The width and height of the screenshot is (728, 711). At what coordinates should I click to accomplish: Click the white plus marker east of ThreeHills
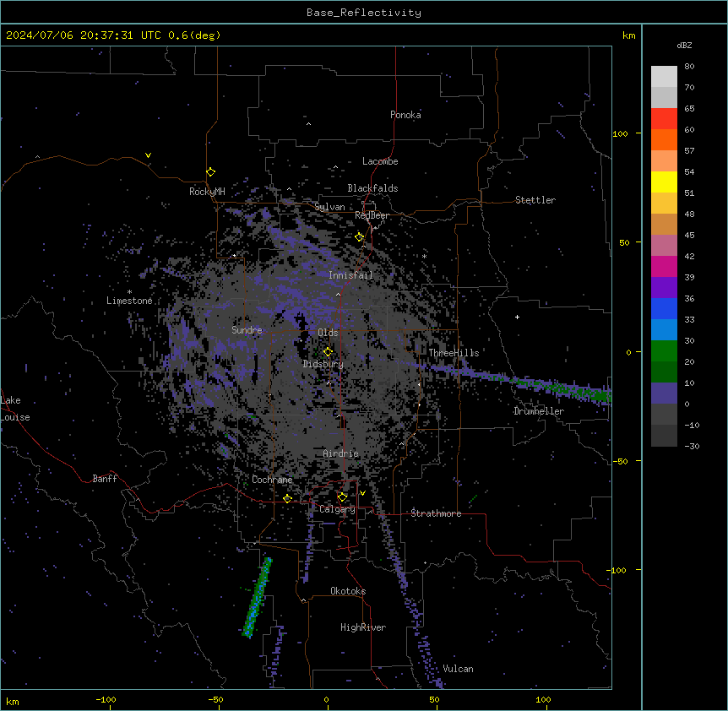coord(517,317)
